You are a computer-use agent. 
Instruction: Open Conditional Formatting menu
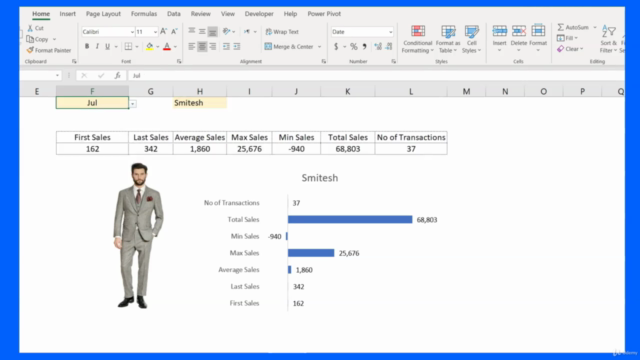417,39
